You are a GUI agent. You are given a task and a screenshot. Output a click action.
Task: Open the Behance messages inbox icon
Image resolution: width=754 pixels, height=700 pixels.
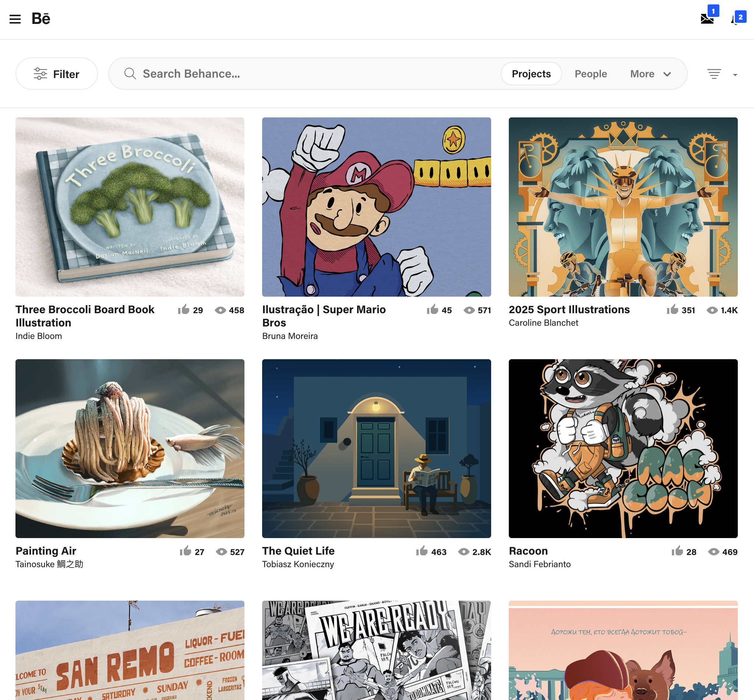(x=707, y=19)
